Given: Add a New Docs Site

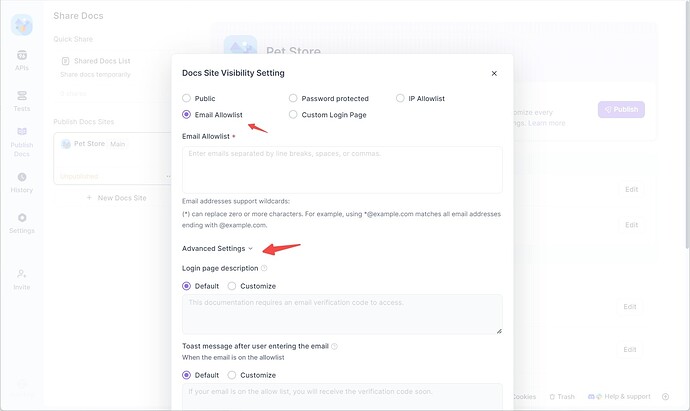Looking at the screenshot, I should 116,198.
